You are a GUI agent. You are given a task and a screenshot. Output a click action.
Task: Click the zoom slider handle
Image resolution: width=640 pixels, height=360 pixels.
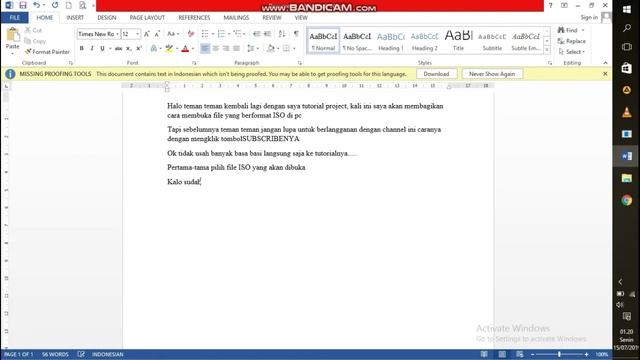point(560,354)
